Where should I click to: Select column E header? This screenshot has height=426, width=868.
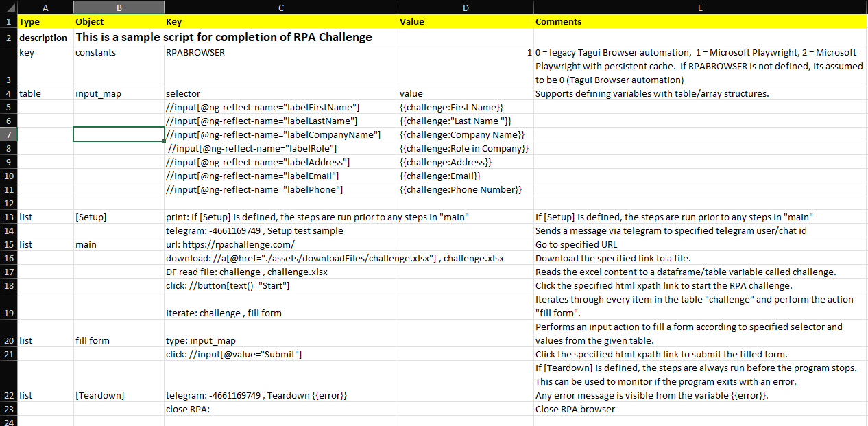700,7
